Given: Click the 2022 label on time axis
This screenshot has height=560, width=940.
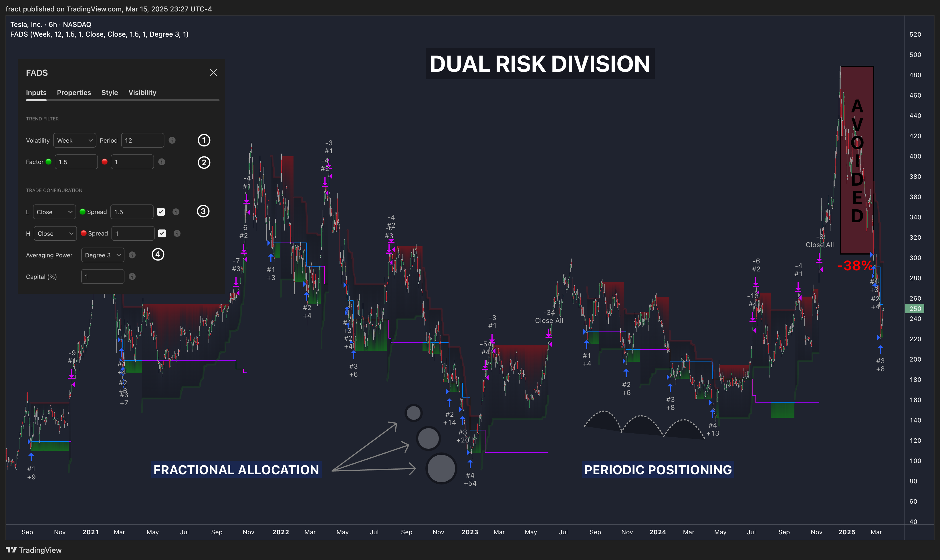Looking at the screenshot, I should point(281,532).
